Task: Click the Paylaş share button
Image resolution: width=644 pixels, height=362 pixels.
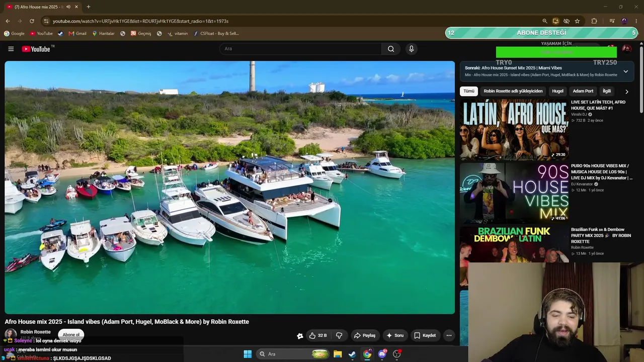Action: (x=364, y=335)
